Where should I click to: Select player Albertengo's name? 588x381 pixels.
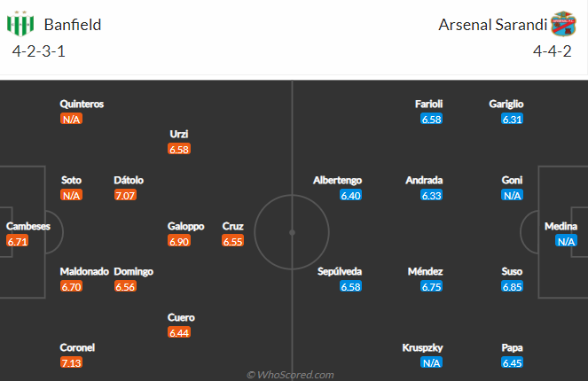click(338, 180)
